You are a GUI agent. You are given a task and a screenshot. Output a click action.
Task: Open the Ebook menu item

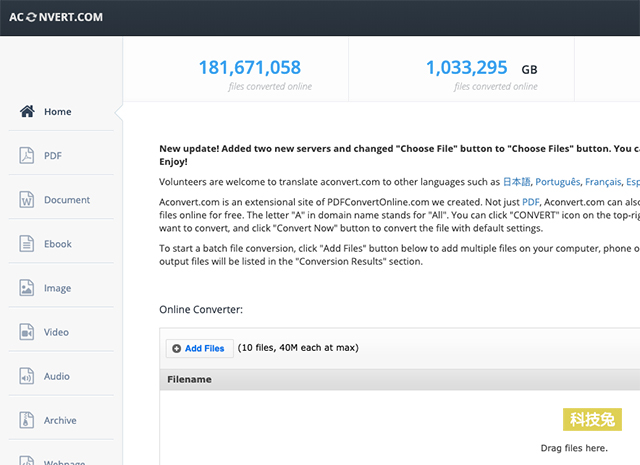click(61, 244)
